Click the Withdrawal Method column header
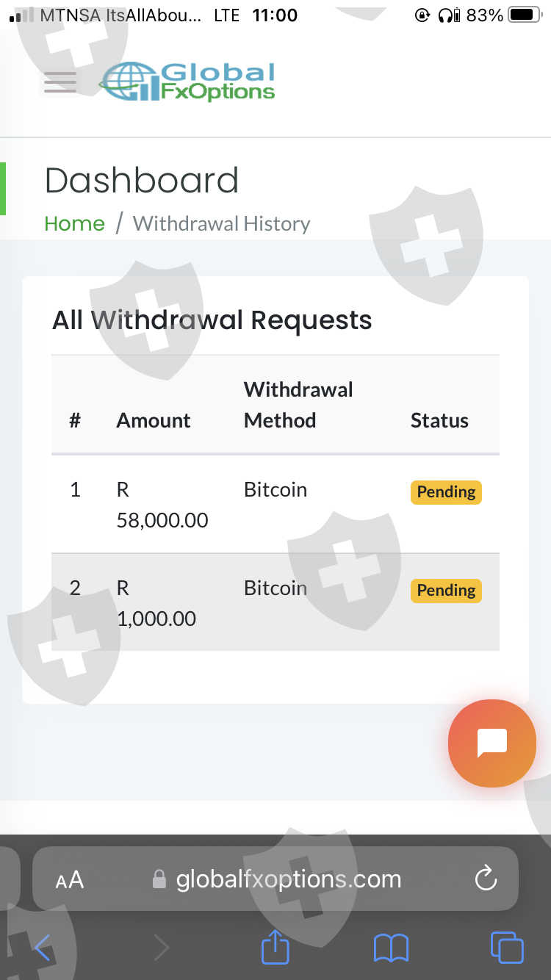The width and height of the screenshot is (551, 980). [298, 405]
